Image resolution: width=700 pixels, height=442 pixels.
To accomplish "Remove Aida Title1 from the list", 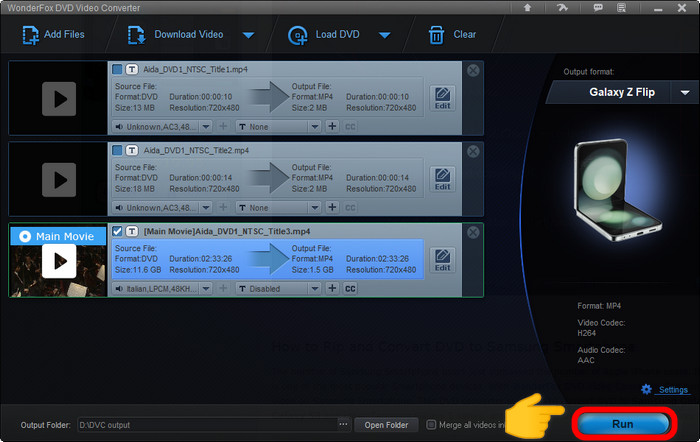I will 473,71.
